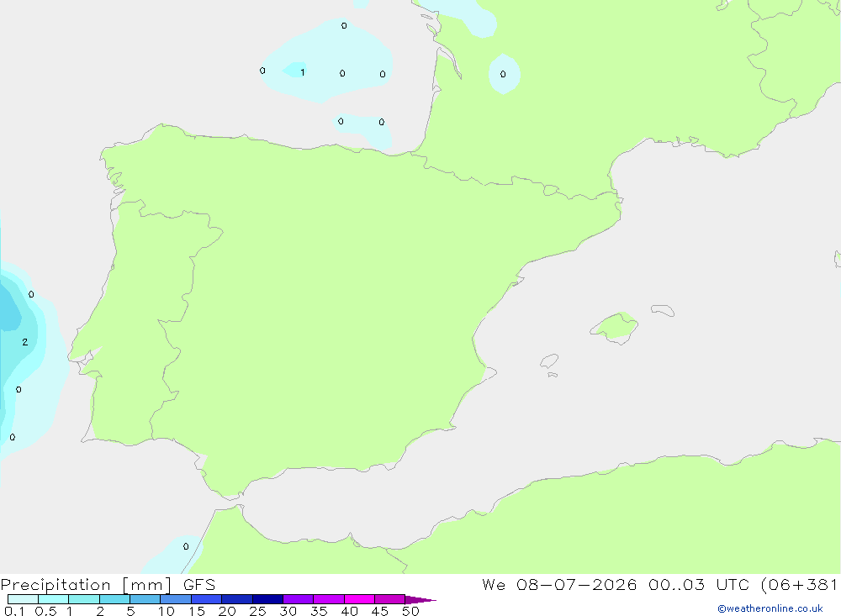
Task: Click the "45" legend scale label
Action: [380, 611]
